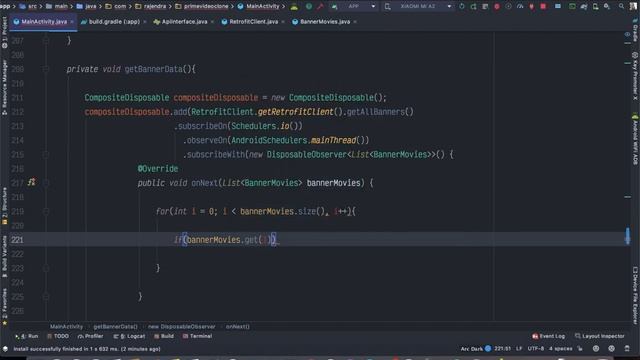Screen dimensions: 640x360
Task: Collapse the for loop fold at line 219
Action: point(46,211)
